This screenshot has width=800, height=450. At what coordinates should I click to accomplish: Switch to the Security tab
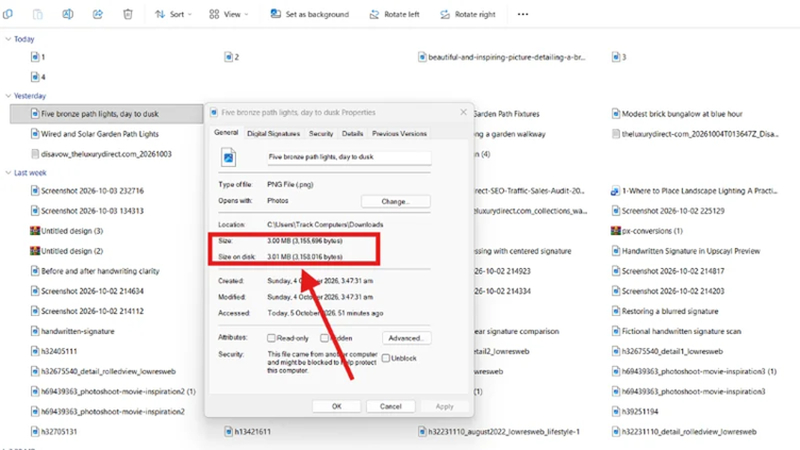[321, 134]
